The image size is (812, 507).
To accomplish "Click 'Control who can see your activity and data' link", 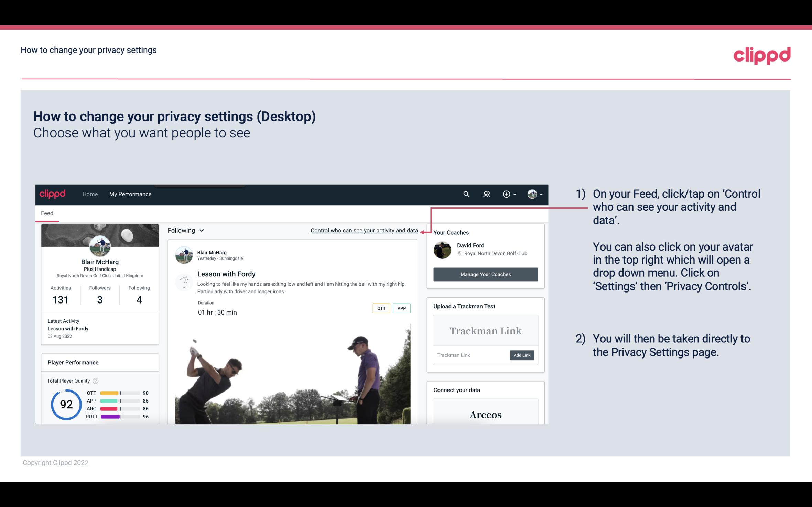I will [364, 230].
